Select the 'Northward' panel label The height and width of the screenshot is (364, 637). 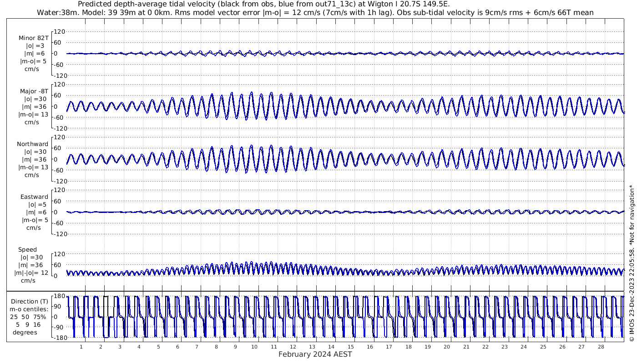[33, 144]
